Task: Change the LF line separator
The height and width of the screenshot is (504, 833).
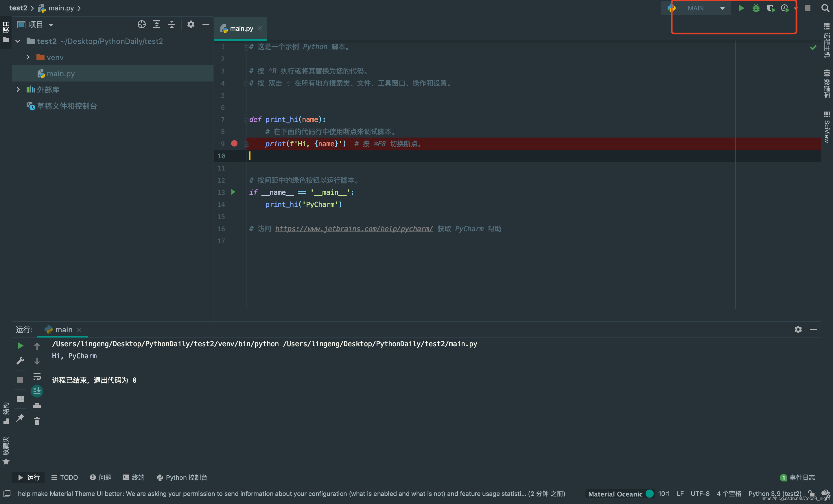Action: 680,494
